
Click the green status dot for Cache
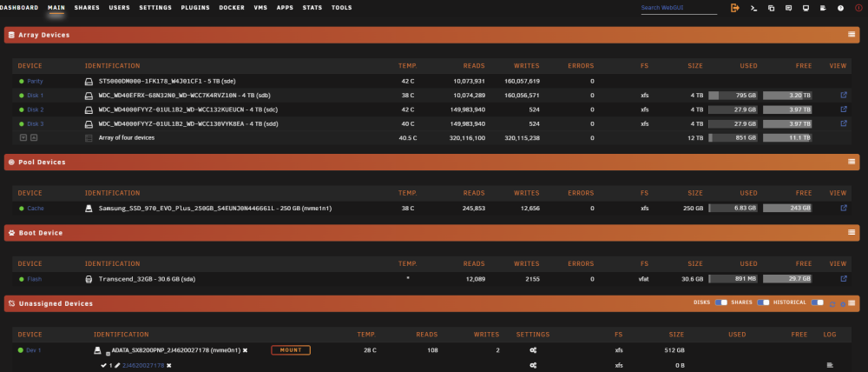[x=21, y=209]
